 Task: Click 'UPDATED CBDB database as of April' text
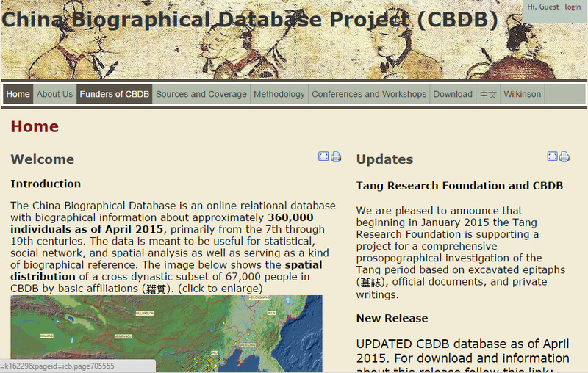463,344
